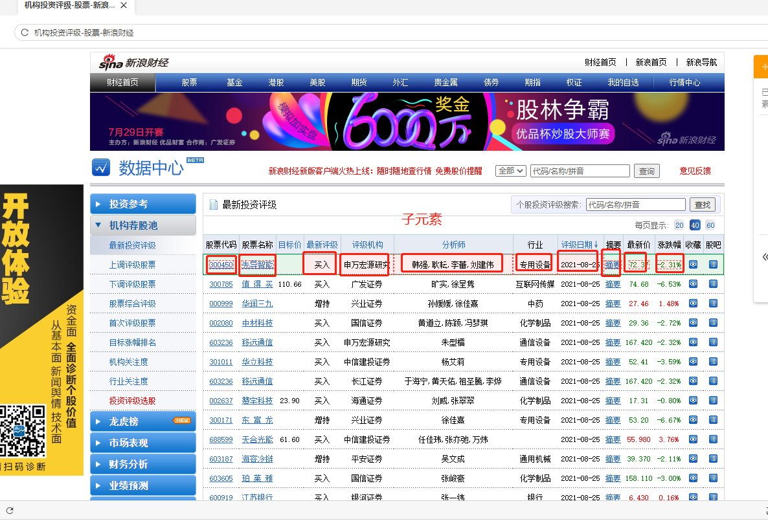Open forum icon for 002637 赞宇科技
The image size is (768, 532).
[x=713, y=401]
